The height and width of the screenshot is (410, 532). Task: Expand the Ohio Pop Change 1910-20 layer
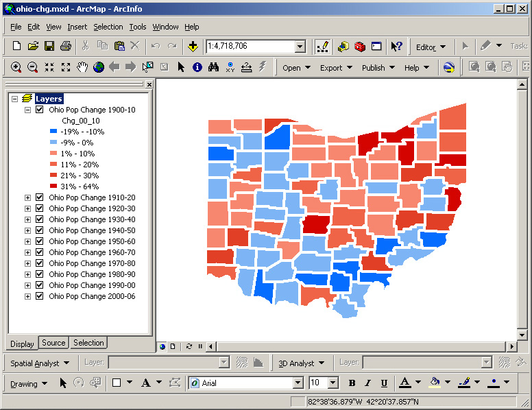28,197
